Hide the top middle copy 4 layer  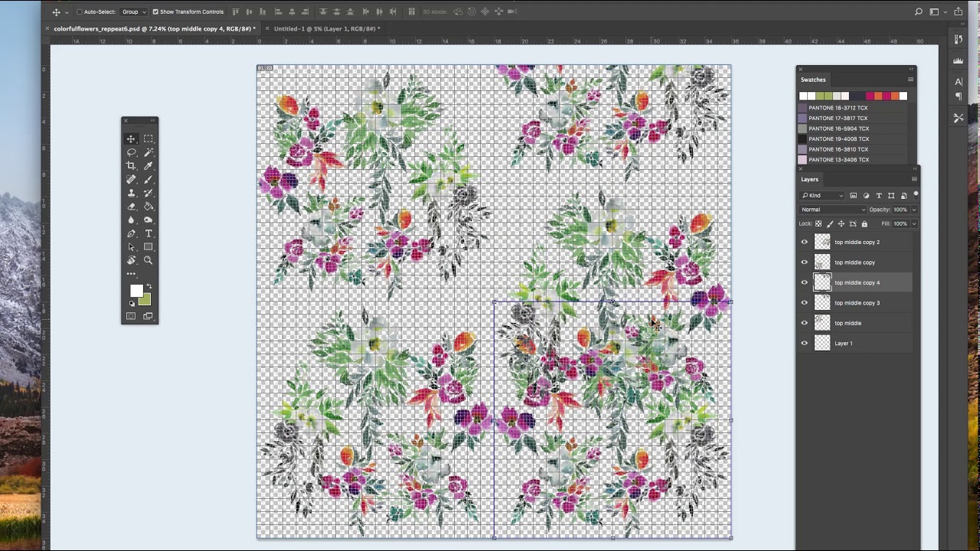(804, 282)
